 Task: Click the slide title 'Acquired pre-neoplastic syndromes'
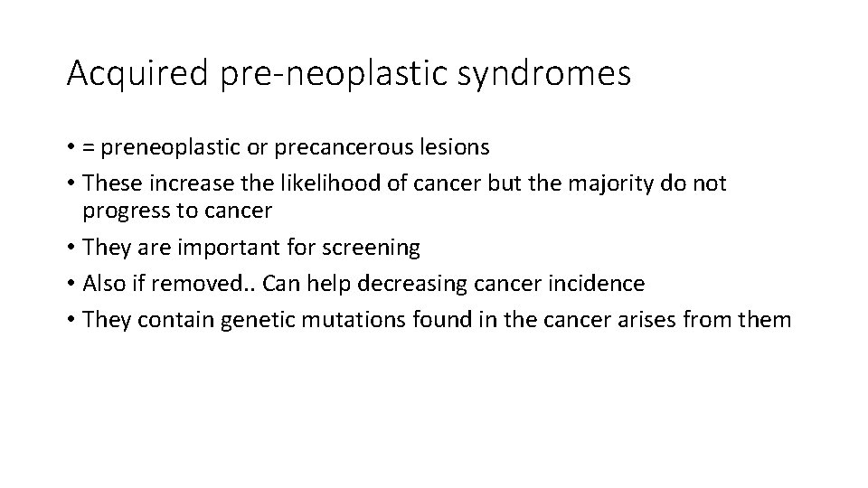tap(349, 73)
